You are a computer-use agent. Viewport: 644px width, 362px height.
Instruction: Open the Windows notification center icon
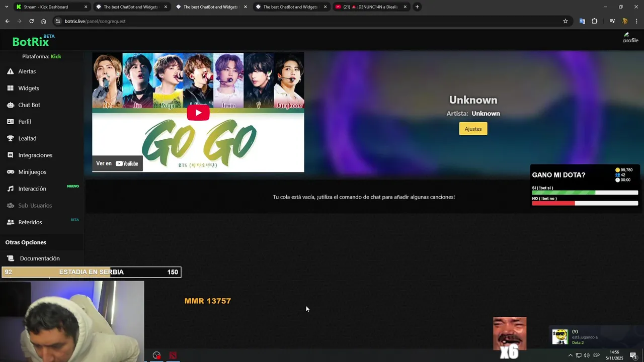pyautogui.click(x=633, y=355)
